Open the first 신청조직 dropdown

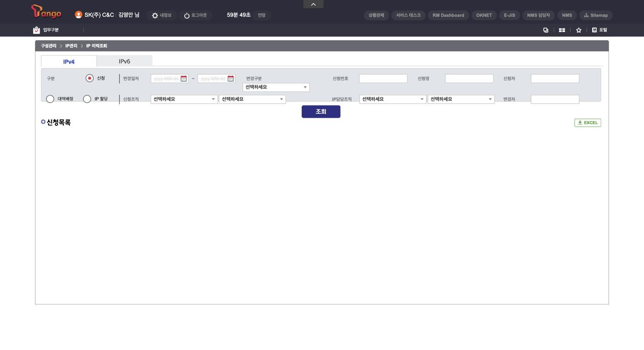tap(184, 99)
